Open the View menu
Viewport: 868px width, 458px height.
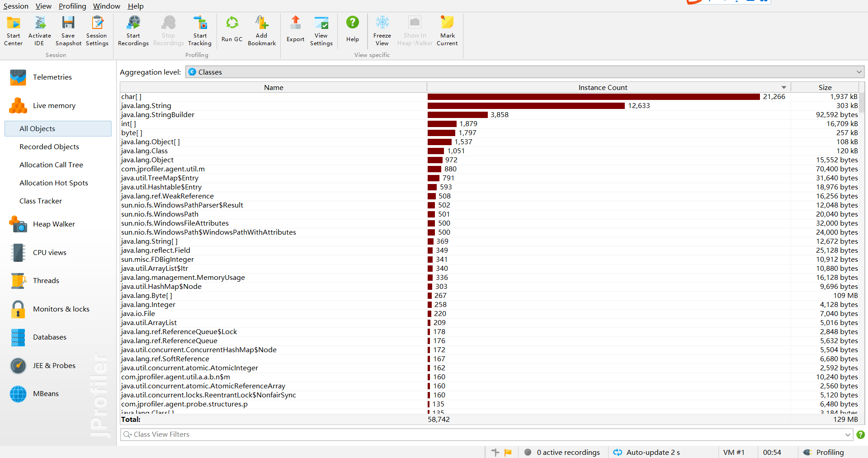43,6
